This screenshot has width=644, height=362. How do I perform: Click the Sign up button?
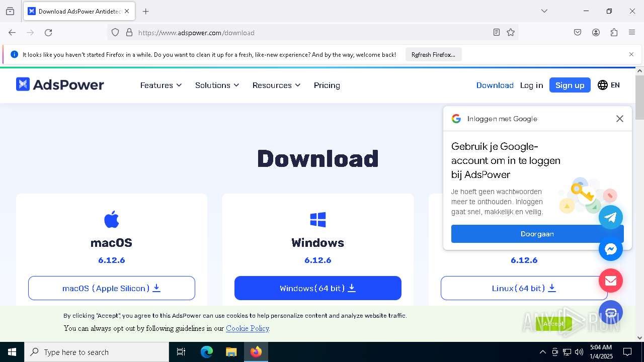[x=570, y=85]
